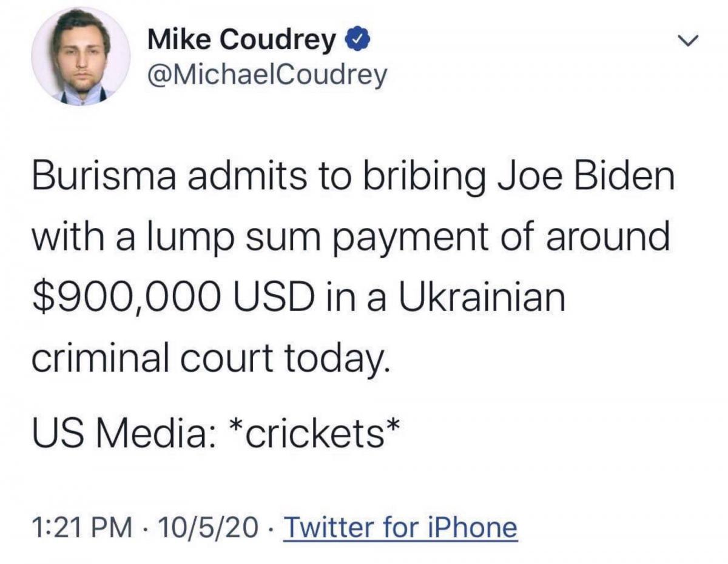The height and width of the screenshot is (564, 728).
Task: Open the Twitter for iPhone link
Action: coord(400,527)
